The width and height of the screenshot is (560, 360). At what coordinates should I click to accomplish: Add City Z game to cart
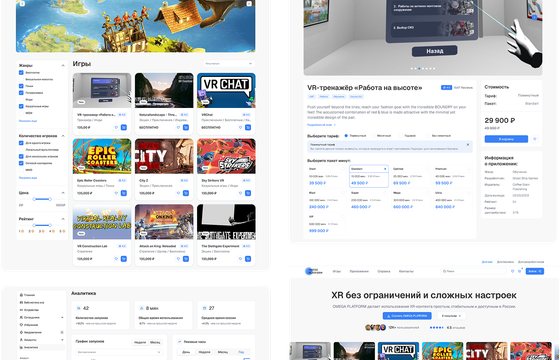(186, 193)
